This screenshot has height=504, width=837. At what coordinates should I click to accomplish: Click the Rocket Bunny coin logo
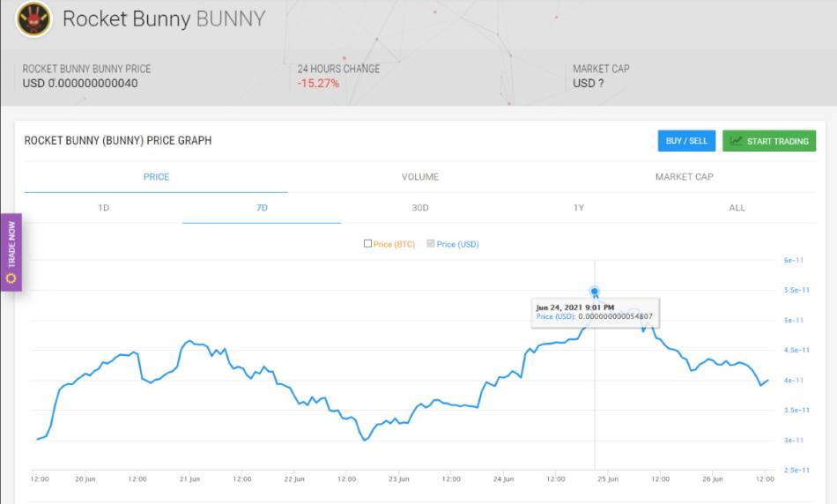pyautogui.click(x=33, y=19)
